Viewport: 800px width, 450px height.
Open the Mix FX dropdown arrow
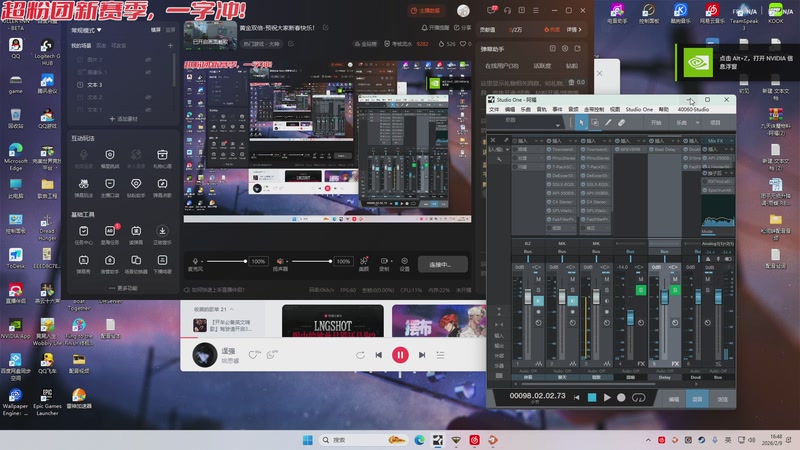point(731,141)
